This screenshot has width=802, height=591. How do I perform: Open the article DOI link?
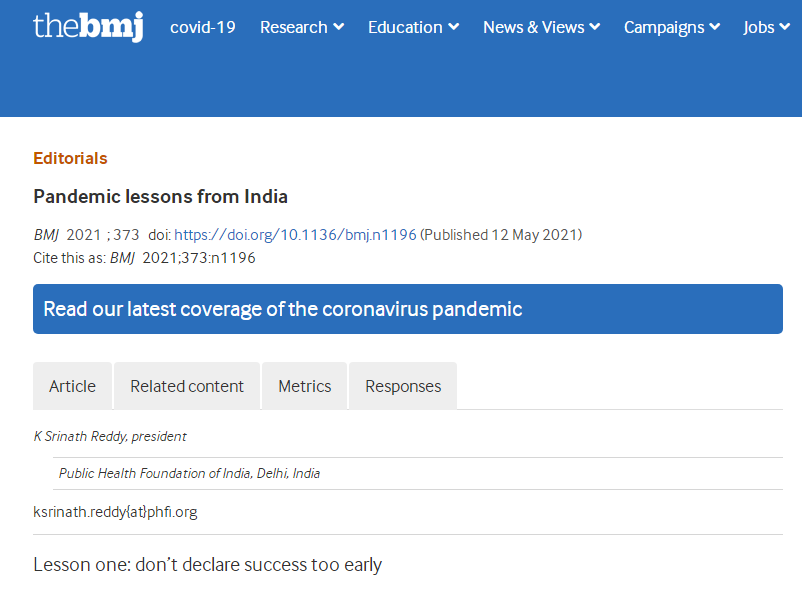coord(295,235)
